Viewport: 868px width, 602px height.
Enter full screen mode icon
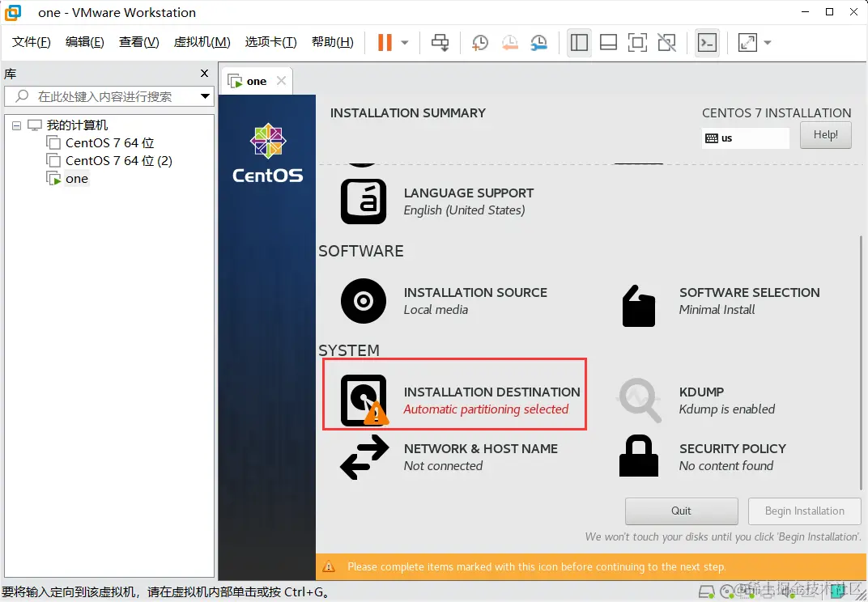pyautogui.click(x=637, y=43)
